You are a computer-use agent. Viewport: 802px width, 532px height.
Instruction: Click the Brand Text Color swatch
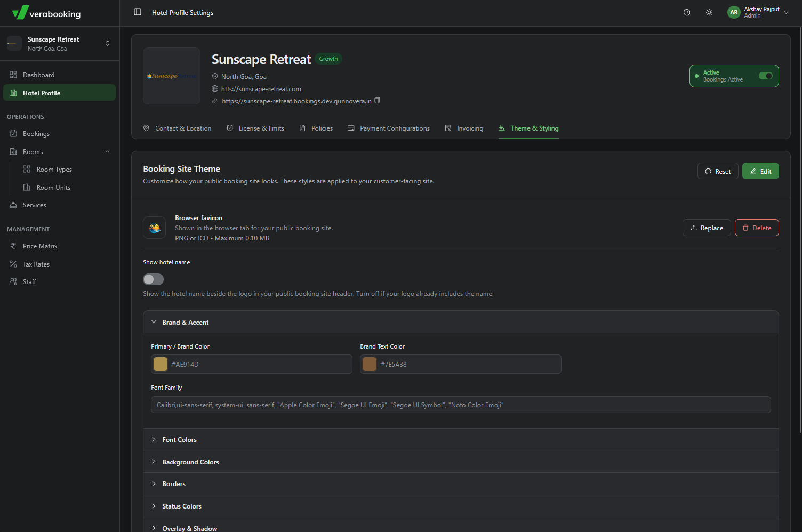point(370,364)
